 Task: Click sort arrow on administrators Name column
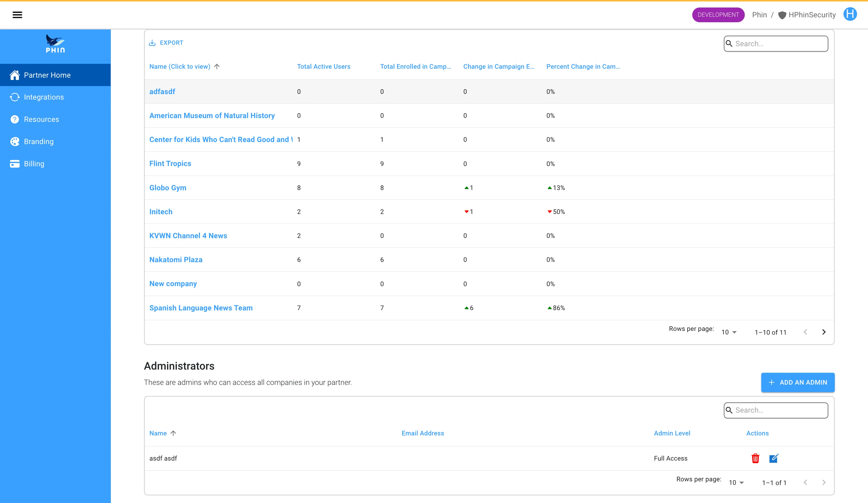pos(173,433)
